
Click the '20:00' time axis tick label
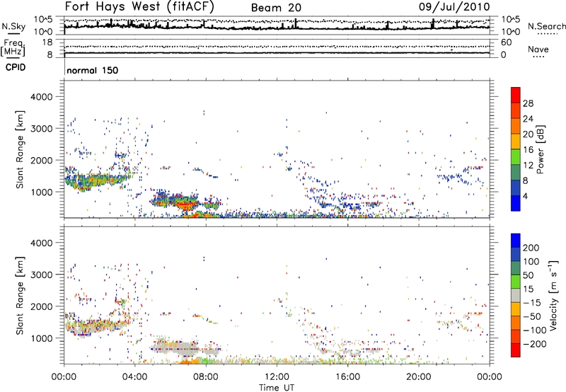tap(418, 377)
